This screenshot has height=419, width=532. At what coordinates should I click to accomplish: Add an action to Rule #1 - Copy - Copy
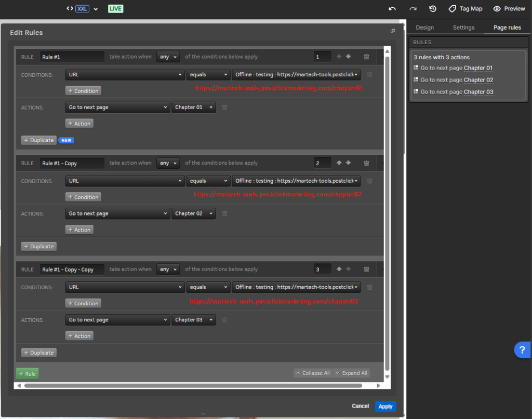coord(79,336)
